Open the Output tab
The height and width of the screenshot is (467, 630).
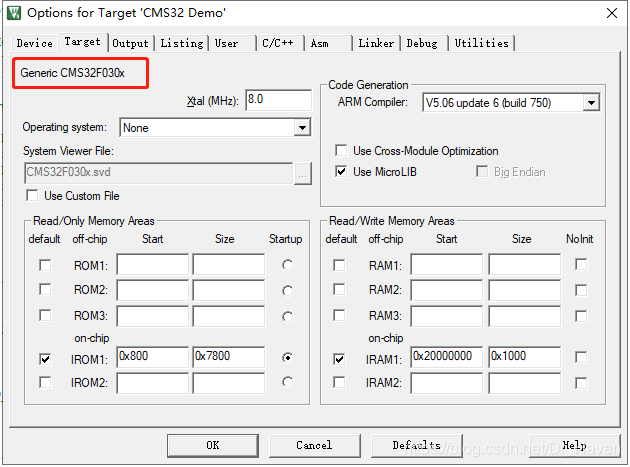tap(130, 43)
